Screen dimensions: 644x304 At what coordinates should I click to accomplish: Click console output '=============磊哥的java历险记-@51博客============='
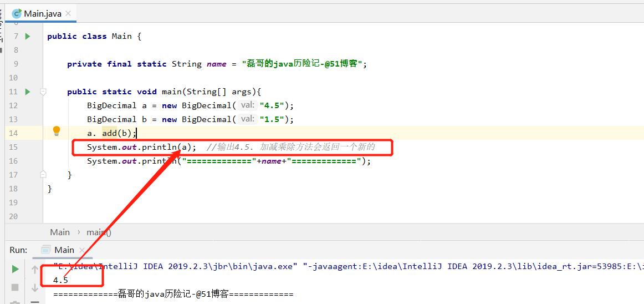173,295
